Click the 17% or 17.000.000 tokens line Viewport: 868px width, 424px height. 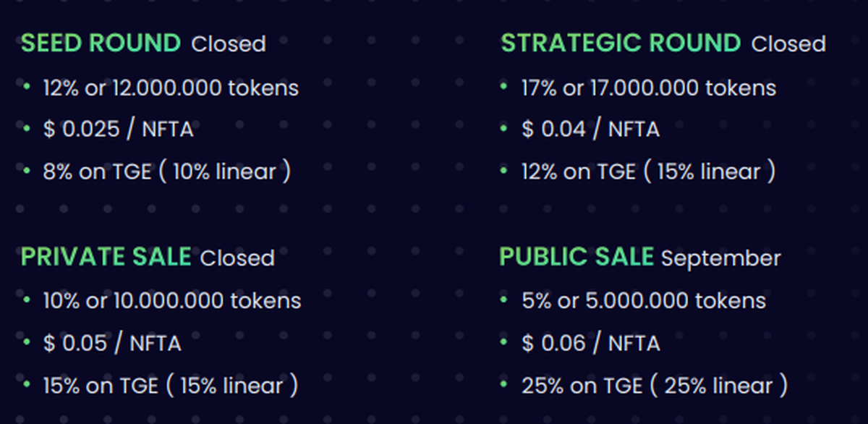tap(649, 88)
